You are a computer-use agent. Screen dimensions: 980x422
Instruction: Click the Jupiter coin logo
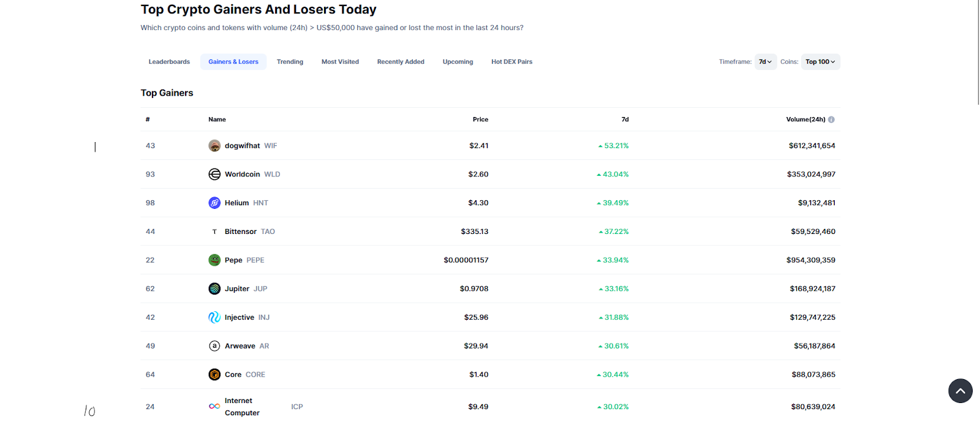pos(214,288)
